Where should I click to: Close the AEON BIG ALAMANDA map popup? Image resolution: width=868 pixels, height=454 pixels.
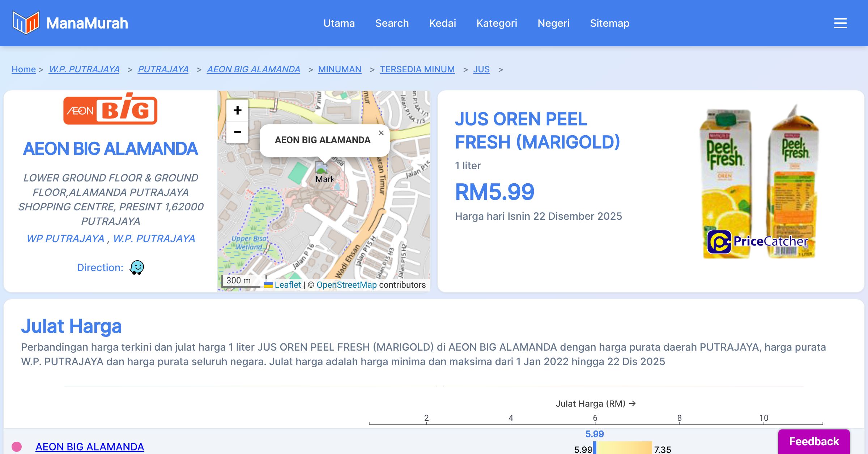[381, 133]
